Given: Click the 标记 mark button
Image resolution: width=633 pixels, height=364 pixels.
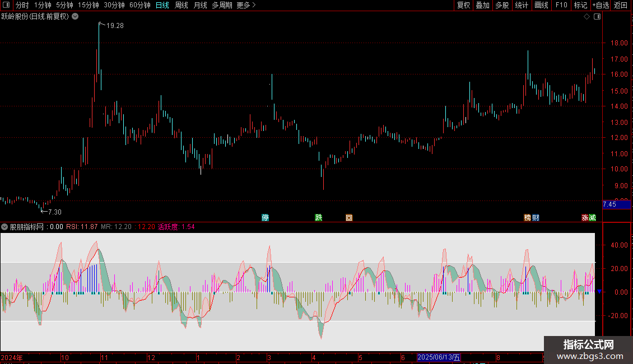Looking at the screenshot, I should (580, 5).
